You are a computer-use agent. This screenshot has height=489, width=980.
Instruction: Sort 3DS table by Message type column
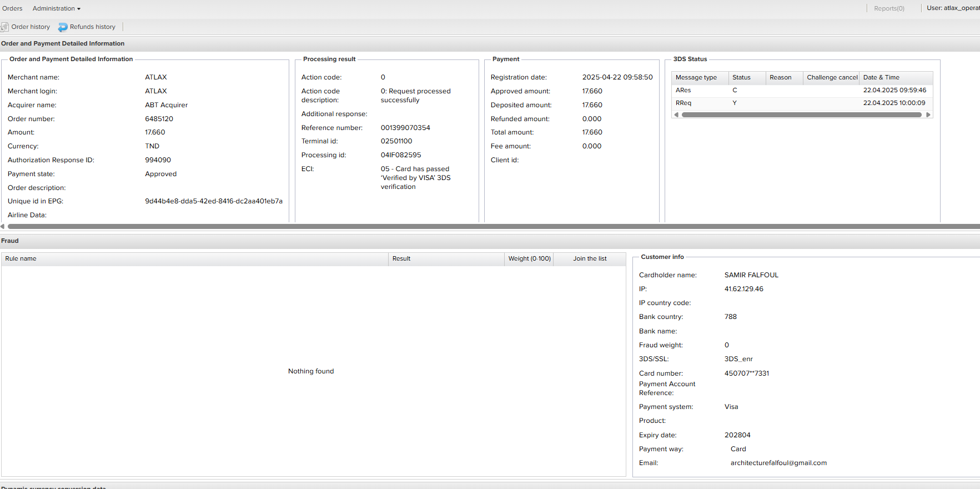(x=696, y=78)
